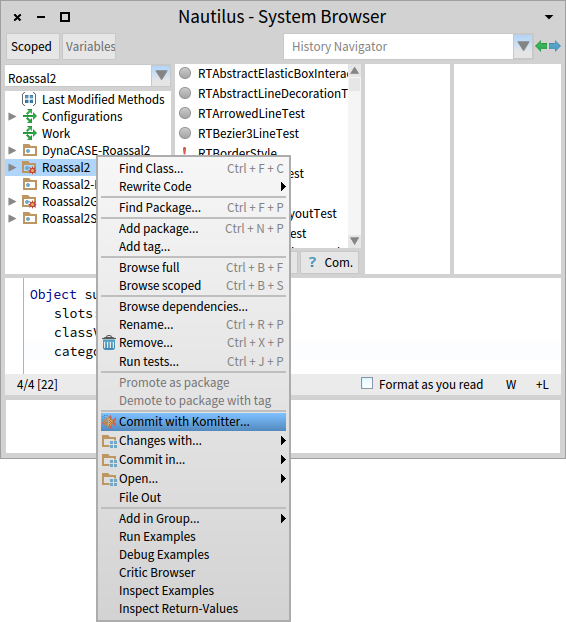This screenshot has width=566, height=622.
Task: Expand the DynaCASE-Roassal2 tree node
Action: (12, 150)
